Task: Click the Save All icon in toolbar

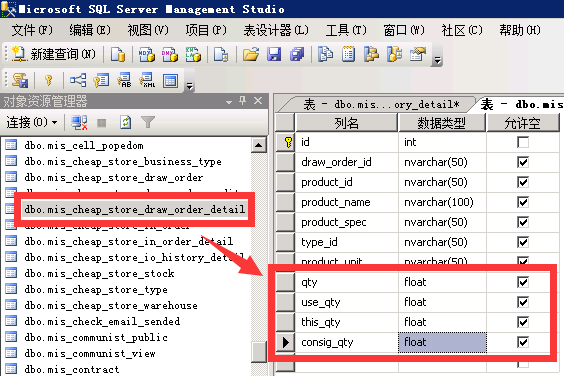Action: click(297, 55)
